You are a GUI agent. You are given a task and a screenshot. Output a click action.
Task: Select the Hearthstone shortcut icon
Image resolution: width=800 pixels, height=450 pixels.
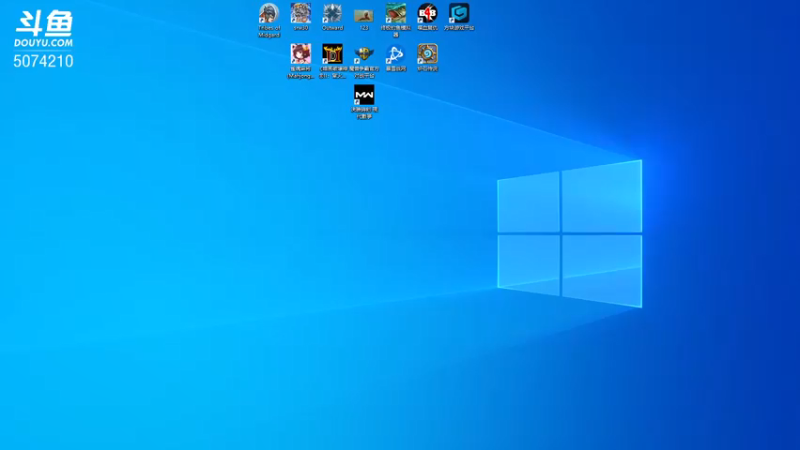coord(427,58)
